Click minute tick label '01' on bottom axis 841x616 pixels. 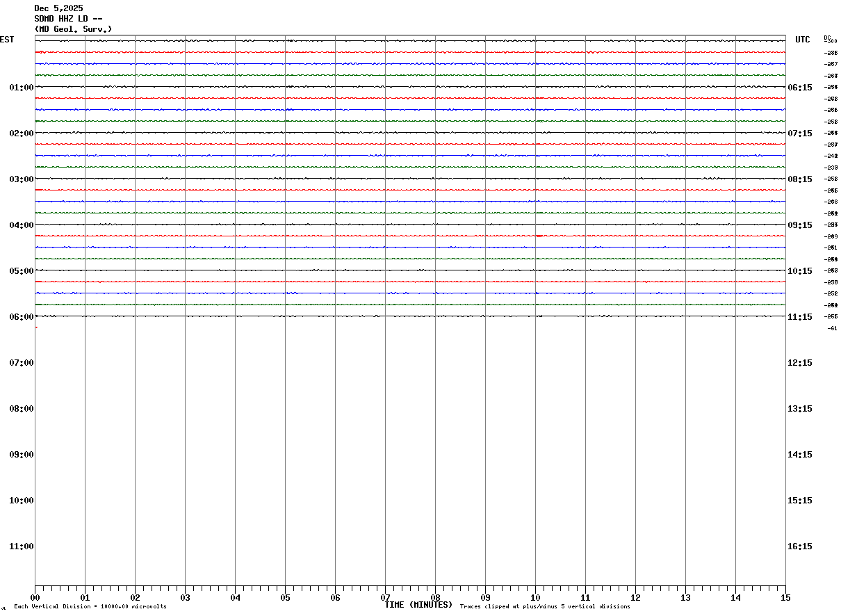[85, 597]
